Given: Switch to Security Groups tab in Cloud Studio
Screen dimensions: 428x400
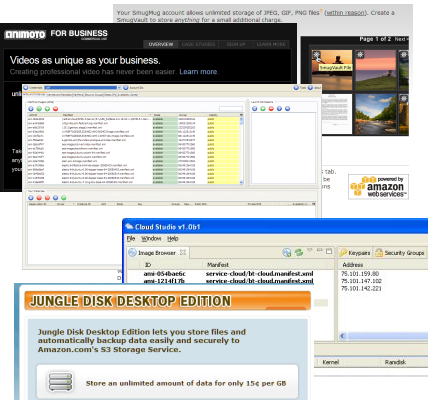Looking at the screenshot, I should coord(400,253).
